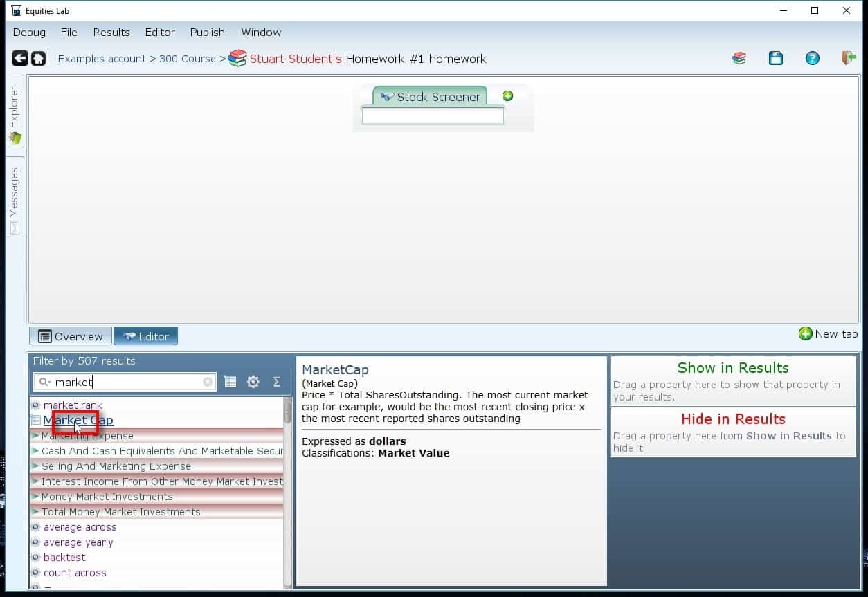Select the average yearly item
The width and height of the screenshot is (868, 597).
tap(78, 542)
